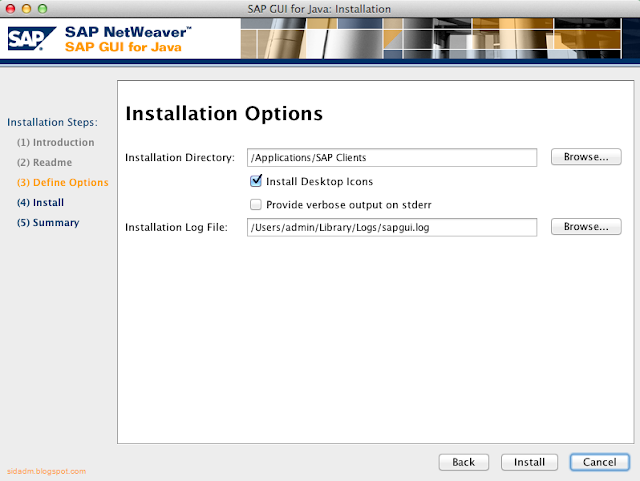The image size is (640, 481).
Task: Select step (5) Summary in sidebar
Action: click(x=48, y=223)
